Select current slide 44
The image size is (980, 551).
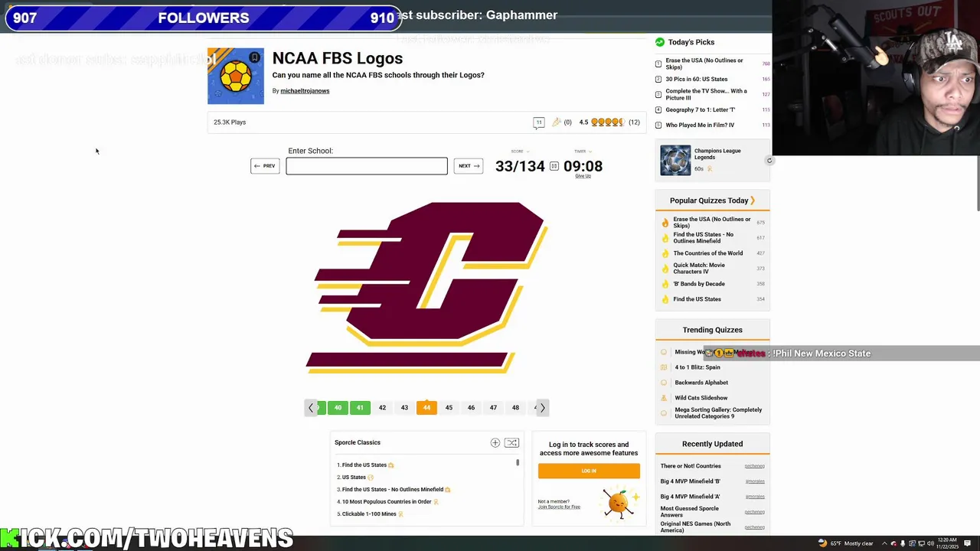point(426,408)
